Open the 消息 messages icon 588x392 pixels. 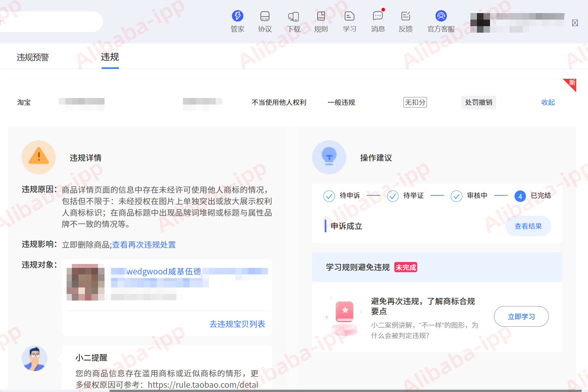pyautogui.click(x=378, y=16)
